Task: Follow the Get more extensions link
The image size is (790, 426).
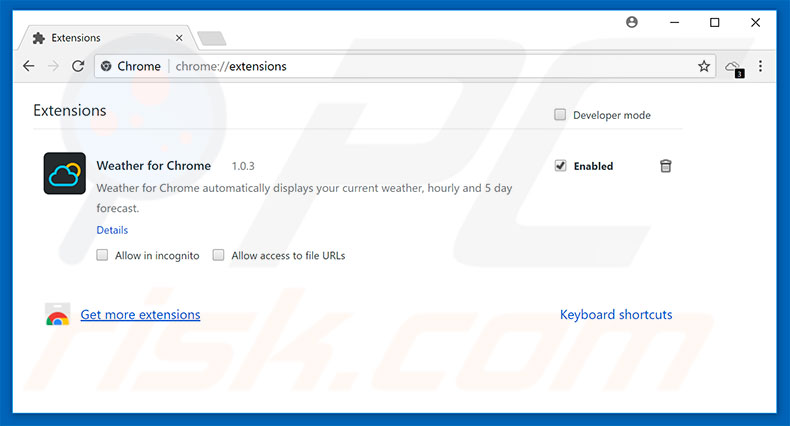Action: tap(140, 315)
